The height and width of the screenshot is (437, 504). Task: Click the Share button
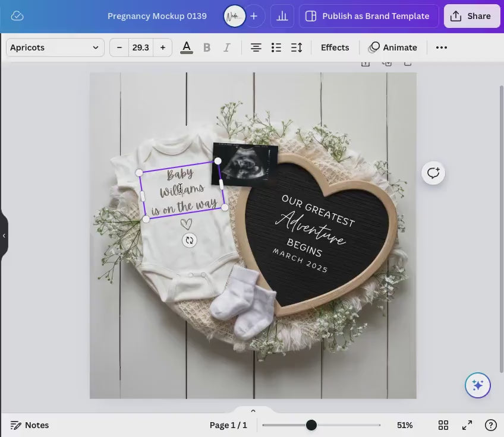click(x=471, y=16)
